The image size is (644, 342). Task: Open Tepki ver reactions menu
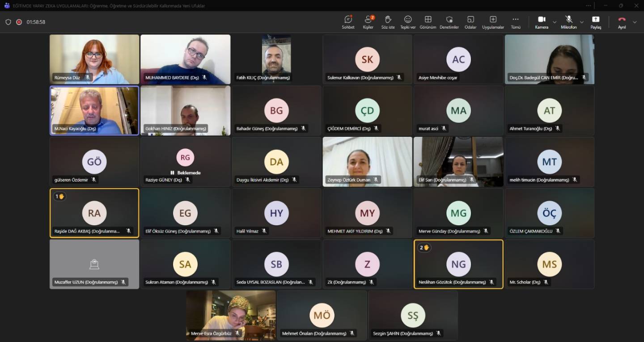pos(408,22)
